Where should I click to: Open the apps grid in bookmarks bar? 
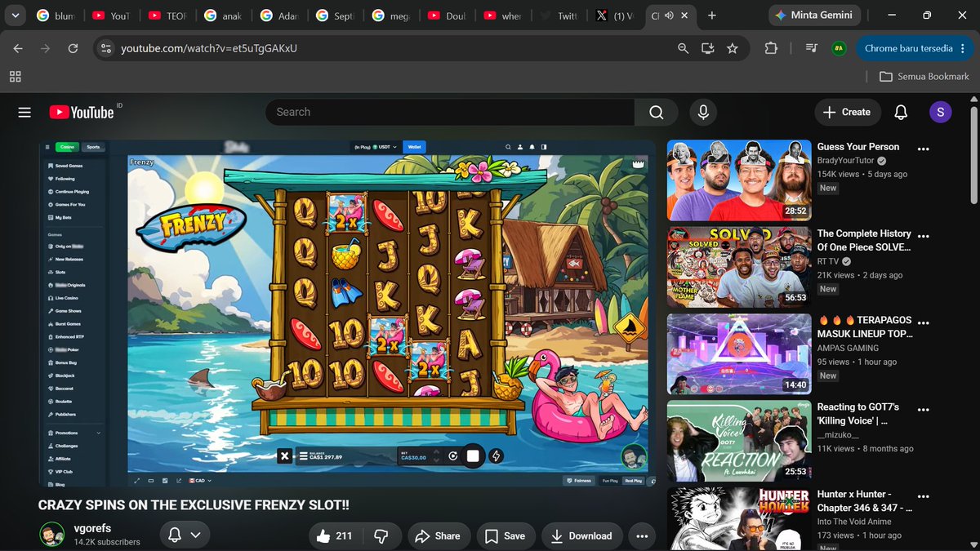(x=15, y=77)
